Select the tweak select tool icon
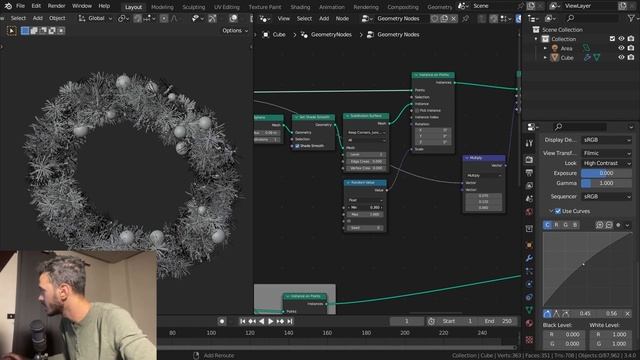Viewport: 640px width, 360px height. click(x=11, y=31)
